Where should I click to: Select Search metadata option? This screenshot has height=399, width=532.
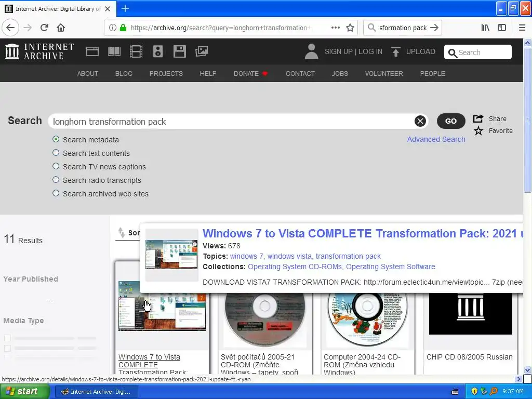pos(56,139)
